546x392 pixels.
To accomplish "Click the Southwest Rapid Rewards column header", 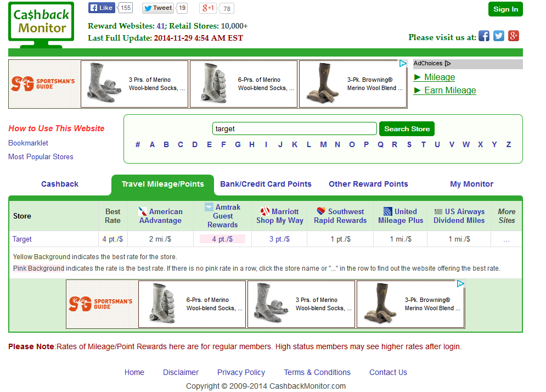I will coord(340,216).
